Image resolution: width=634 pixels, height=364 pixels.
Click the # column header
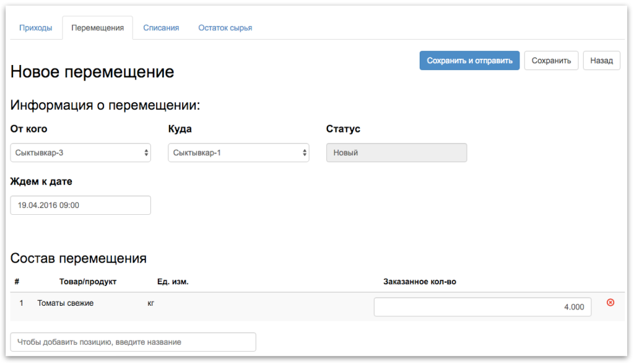[x=17, y=282]
